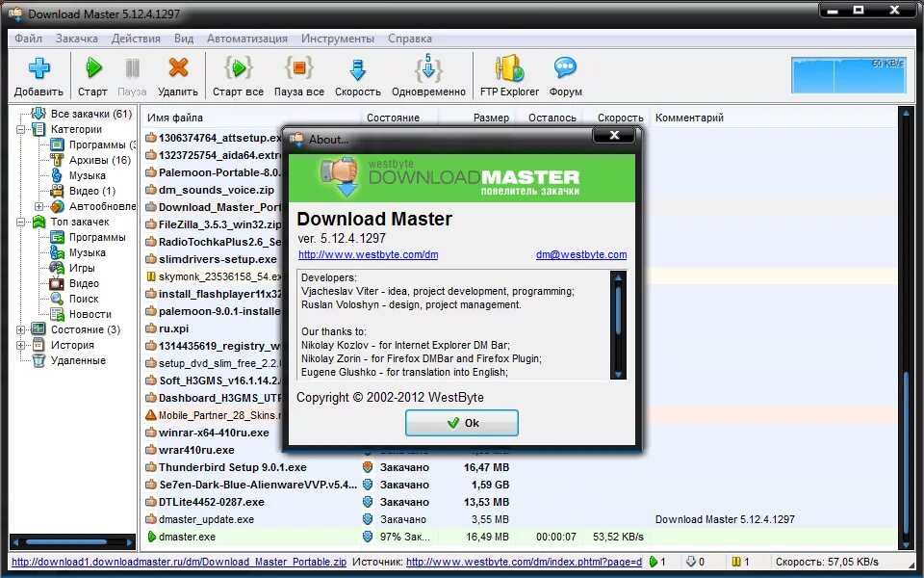This screenshot has width=924, height=578.
Task: Collapse the Топ закачек tree node
Action: (20, 222)
